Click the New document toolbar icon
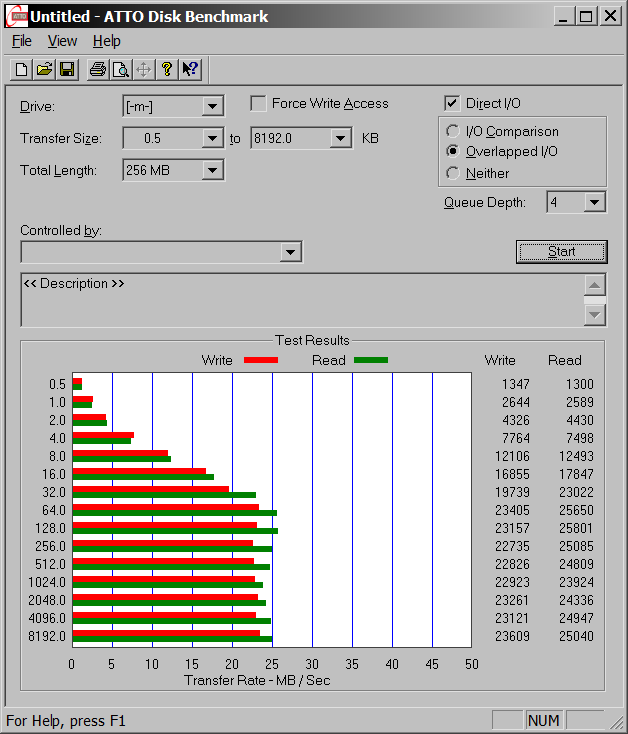The height and width of the screenshot is (734, 628). click(x=21, y=69)
